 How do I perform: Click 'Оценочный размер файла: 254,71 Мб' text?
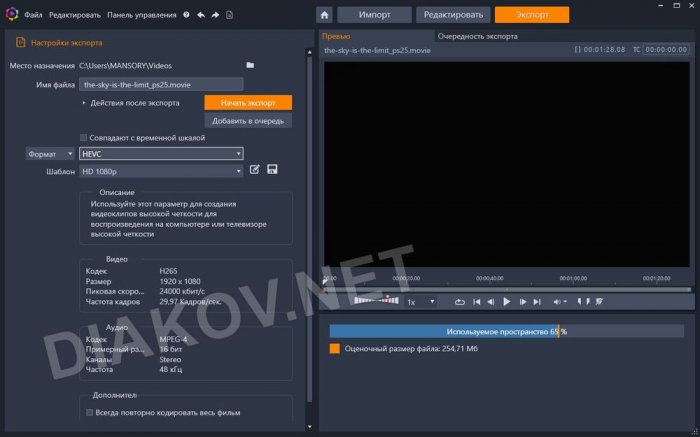[x=411, y=349]
